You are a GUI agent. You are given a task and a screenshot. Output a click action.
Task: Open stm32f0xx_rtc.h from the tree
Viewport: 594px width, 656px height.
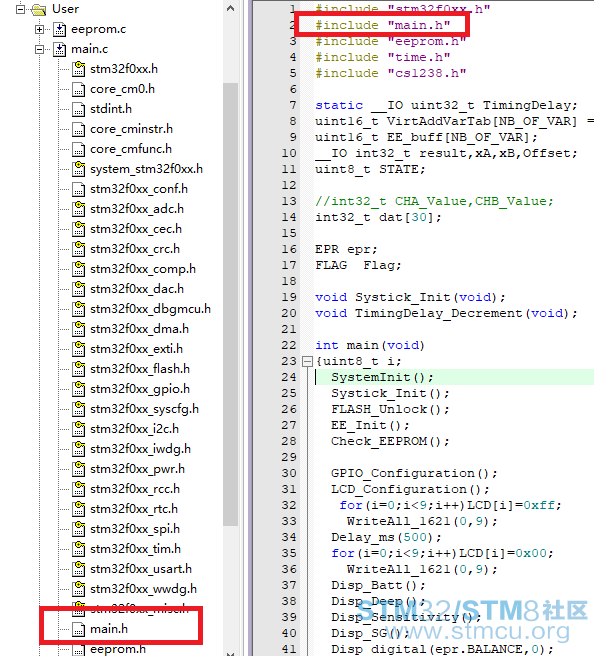coord(134,509)
